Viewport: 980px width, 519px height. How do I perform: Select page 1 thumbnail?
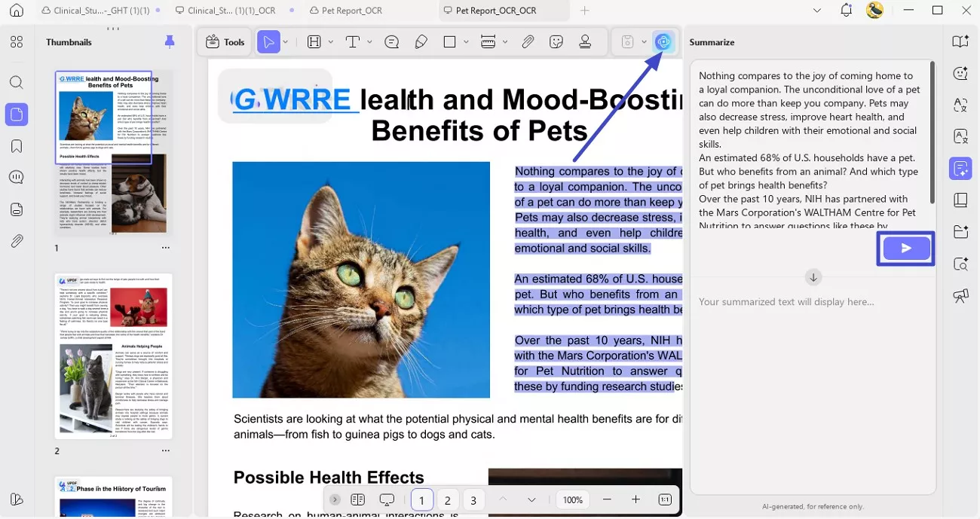pyautogui.click(x=114, y=153)
